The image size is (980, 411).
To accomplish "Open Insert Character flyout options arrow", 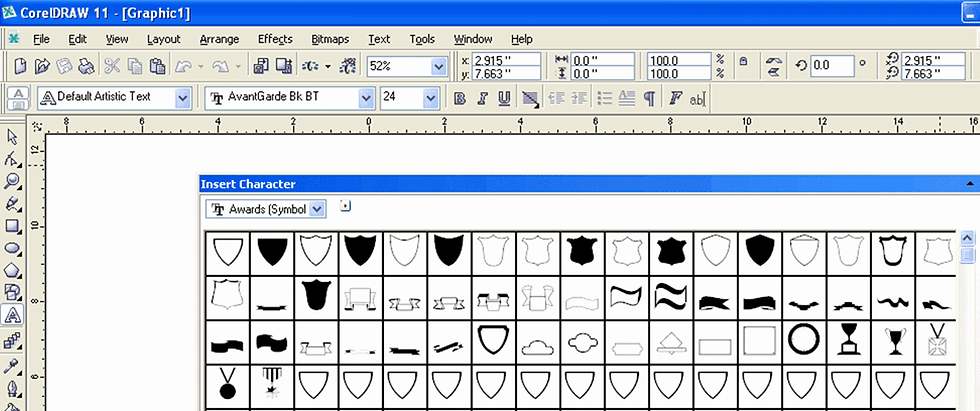I will click(345, 206).
